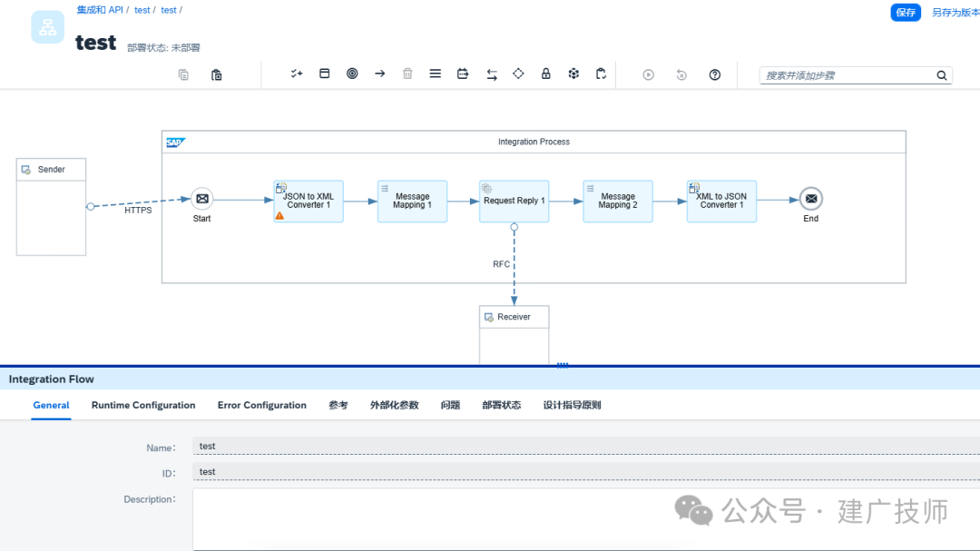Click the integration flow package icon
Viewport: 980px width, 551px height.
coord(47,27)
